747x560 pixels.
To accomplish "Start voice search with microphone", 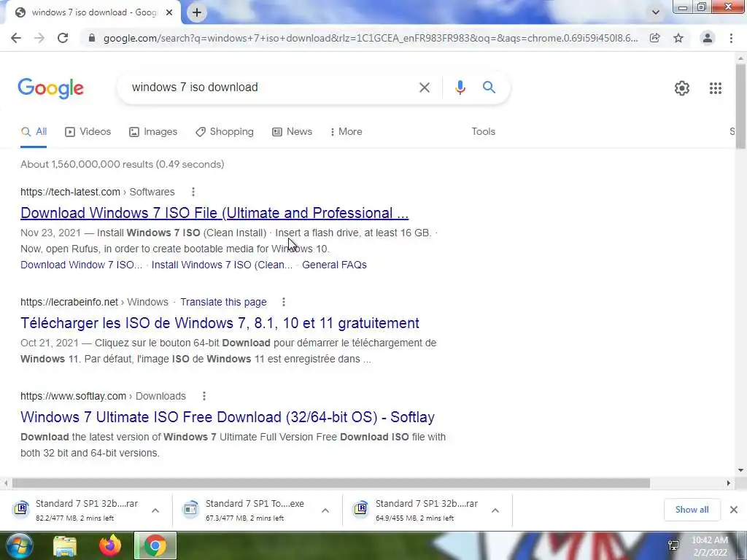I will (x=460, y=87).
